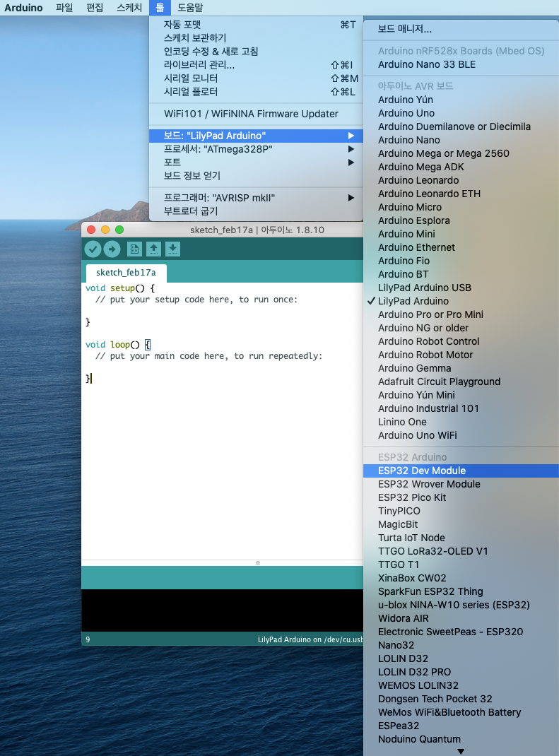Choose ESP32 Pico Kit board
The image size is (559, 756).
click(461, 497)
